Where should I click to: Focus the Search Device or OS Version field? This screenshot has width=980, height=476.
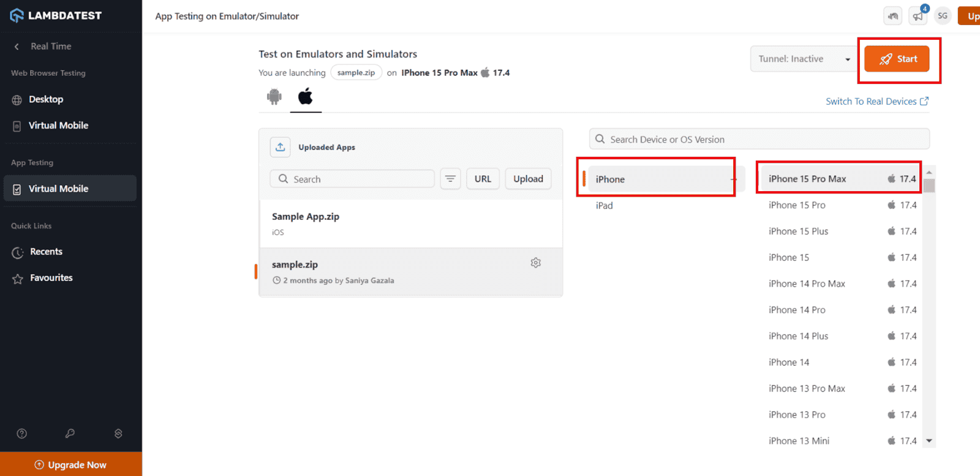(759, 140)
